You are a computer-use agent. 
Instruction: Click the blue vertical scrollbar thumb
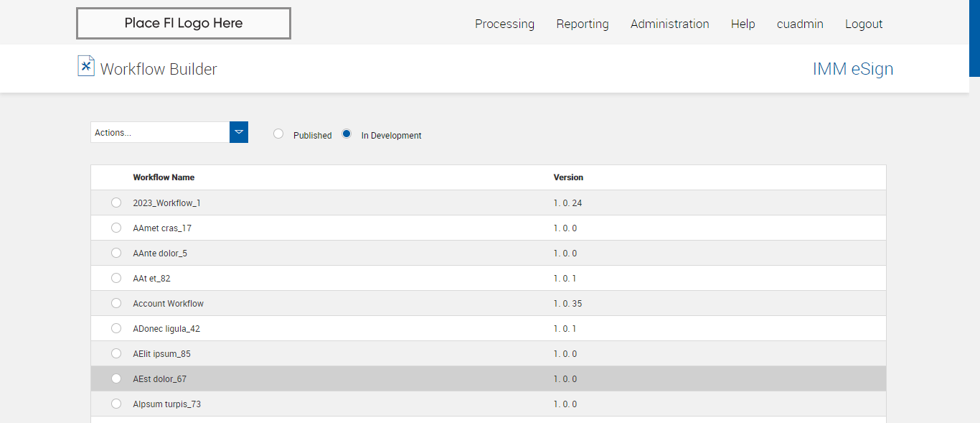[974, 38]
